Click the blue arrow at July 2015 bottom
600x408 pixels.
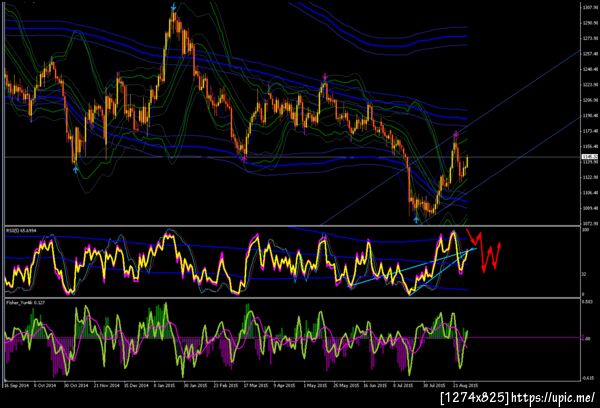(x=416, y=219)
